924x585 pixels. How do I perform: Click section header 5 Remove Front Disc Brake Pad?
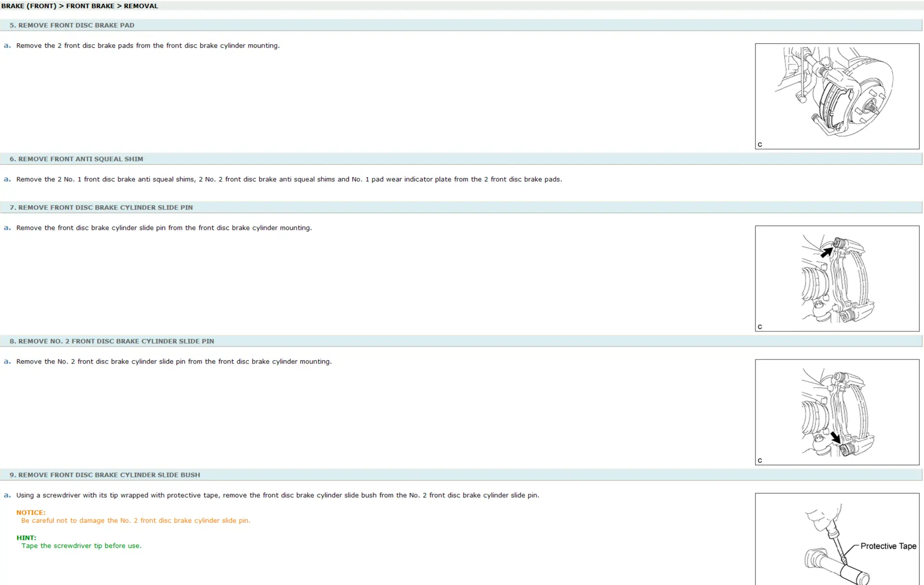point(72,25)
